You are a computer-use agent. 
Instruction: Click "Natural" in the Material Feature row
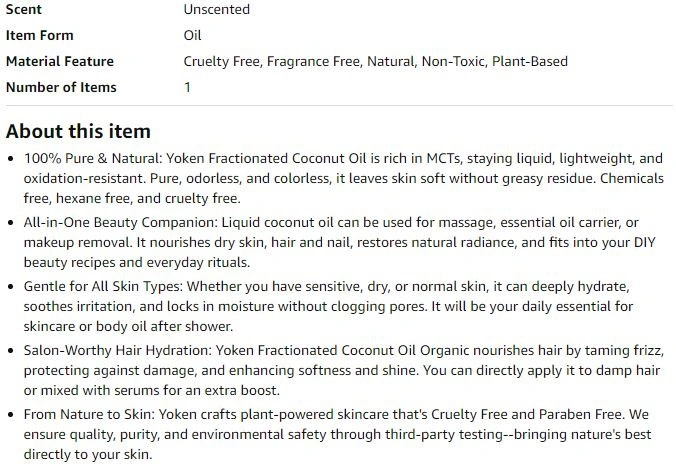pos(389,61)
